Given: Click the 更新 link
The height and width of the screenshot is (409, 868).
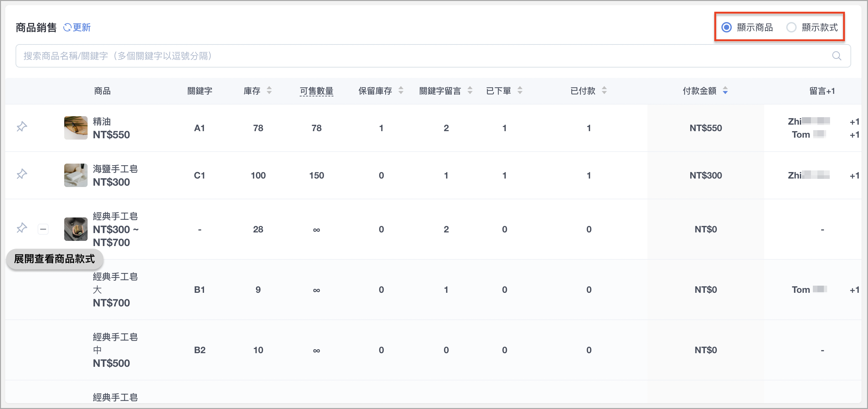Looking at the screenshot, I should [81, 27].
